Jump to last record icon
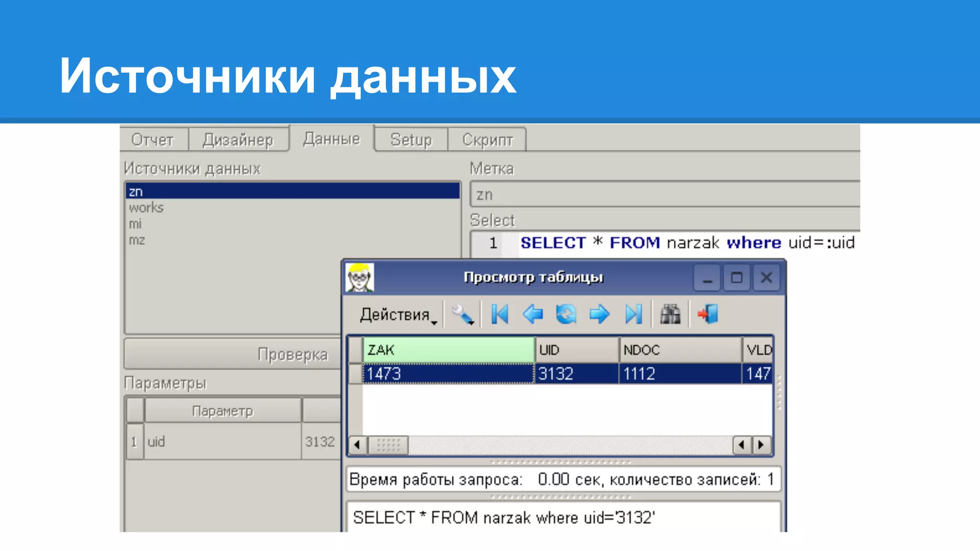980x551 pixels. coord(634,315)
